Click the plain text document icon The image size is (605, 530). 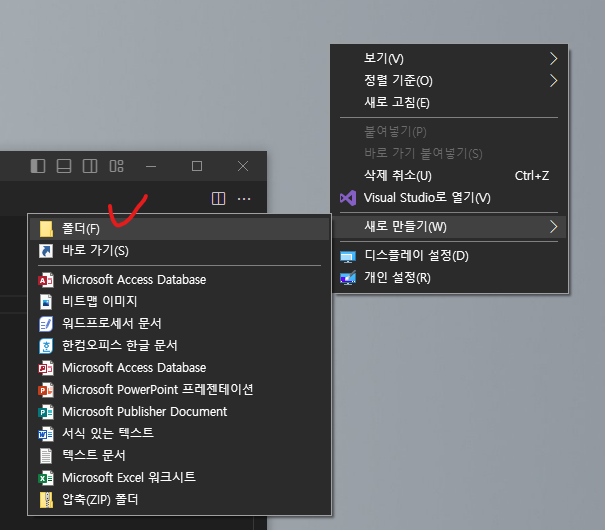[46, 456]
